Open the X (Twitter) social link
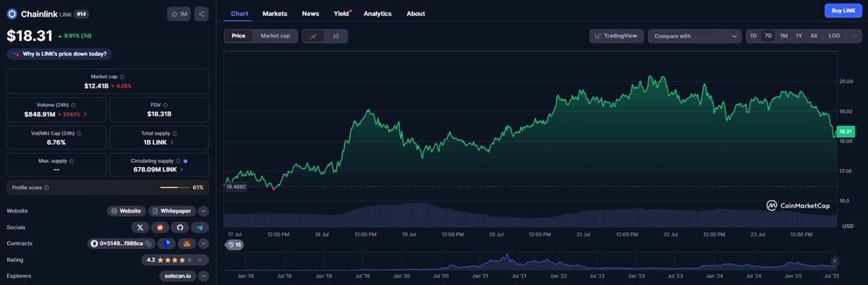Image resolution: width=868 pixels, height=285 pixels. click(141, 227)
